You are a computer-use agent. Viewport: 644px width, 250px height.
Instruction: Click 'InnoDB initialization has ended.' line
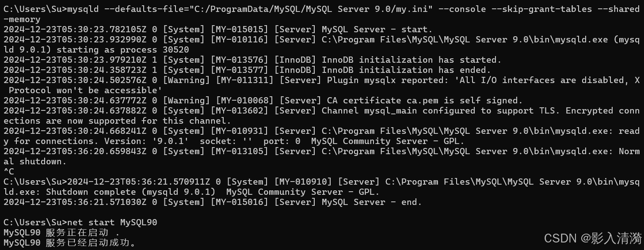click(x=406, y=70)
